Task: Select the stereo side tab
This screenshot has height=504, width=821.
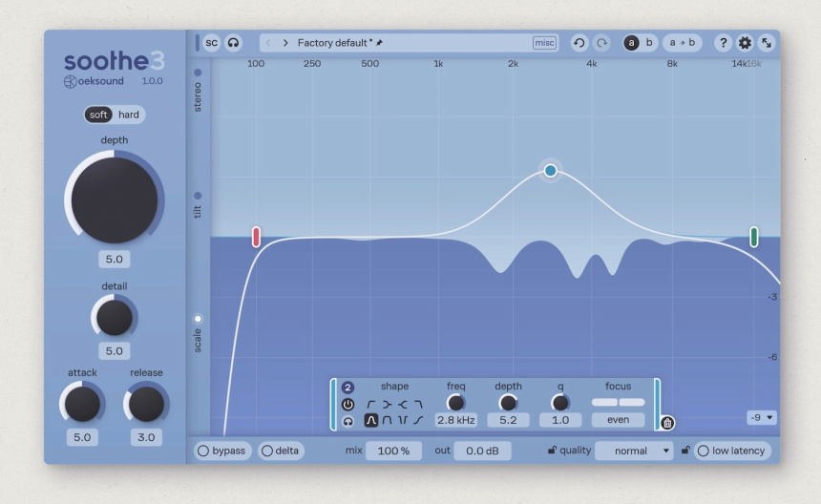Action: tap(198, 90)
